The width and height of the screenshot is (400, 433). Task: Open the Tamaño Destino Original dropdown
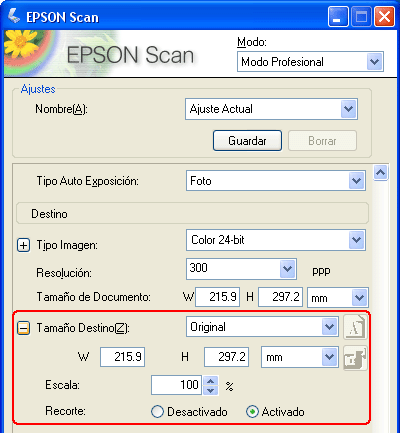pyautogui.click(x=262, y=327)
